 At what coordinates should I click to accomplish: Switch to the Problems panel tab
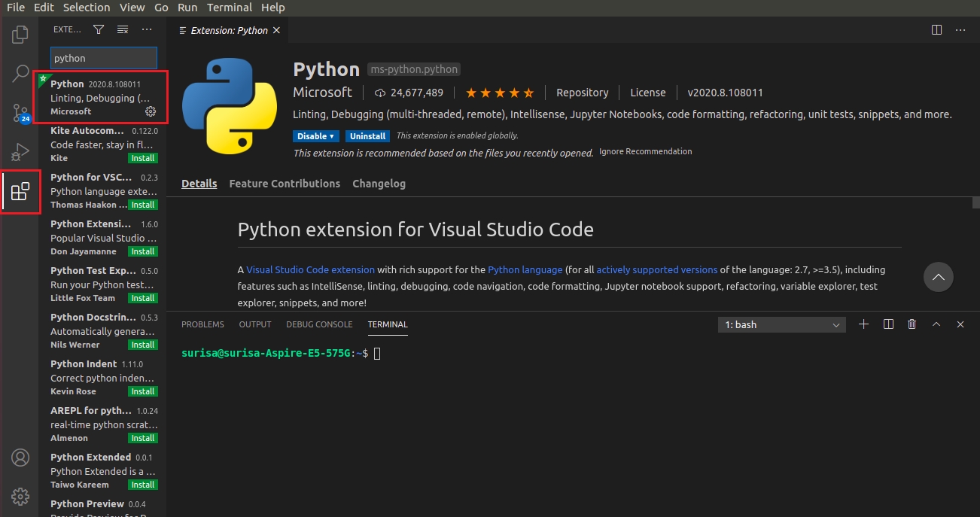coord(202,324)
